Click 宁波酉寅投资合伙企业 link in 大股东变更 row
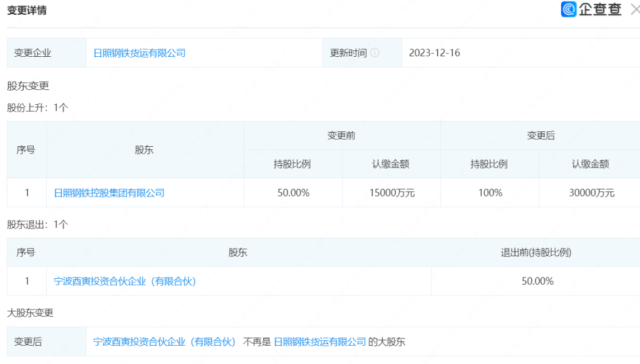640x364 pixels. click(165, 342)
